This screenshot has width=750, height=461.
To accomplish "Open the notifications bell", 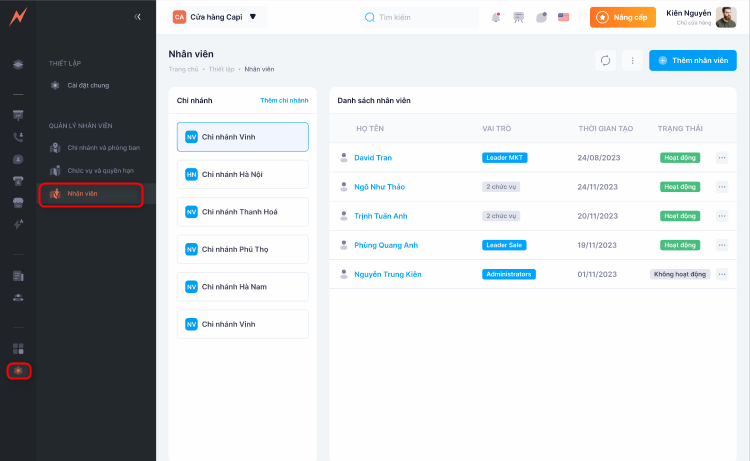I will 496,17.
